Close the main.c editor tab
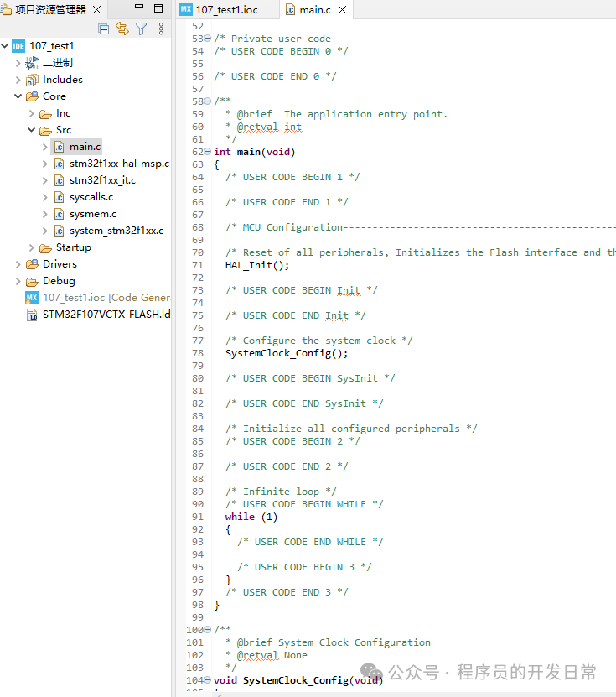This screenshot has width=616, height=697. pos(343,10)
